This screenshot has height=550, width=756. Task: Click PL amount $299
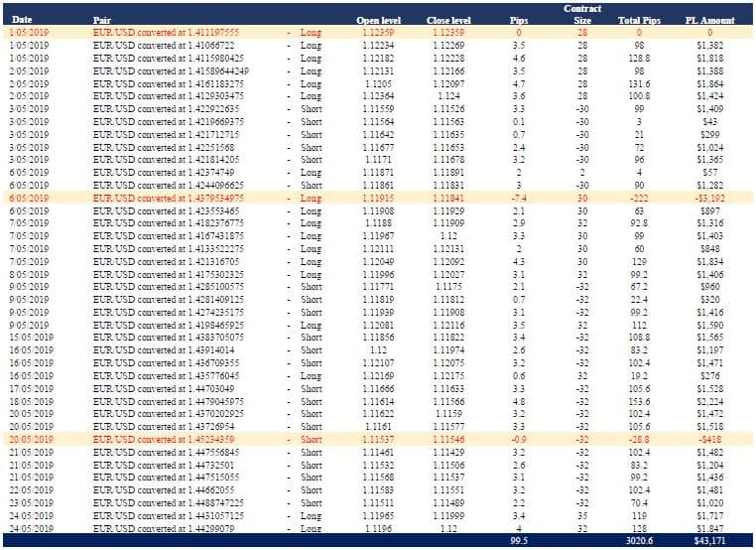tap(709, 135)
